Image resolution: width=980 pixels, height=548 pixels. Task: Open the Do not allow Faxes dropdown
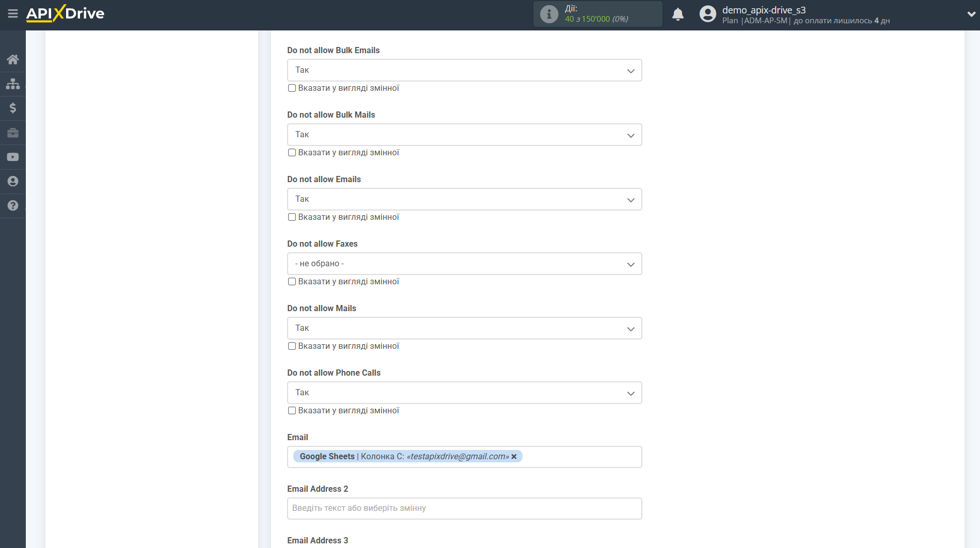click(464, 264)
